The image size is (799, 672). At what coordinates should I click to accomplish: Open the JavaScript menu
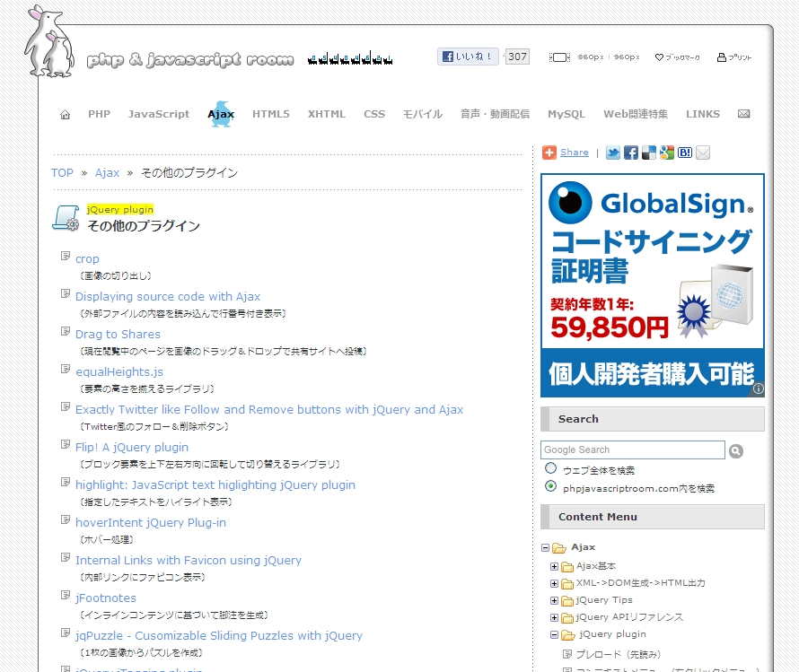[x=159, y=114]
